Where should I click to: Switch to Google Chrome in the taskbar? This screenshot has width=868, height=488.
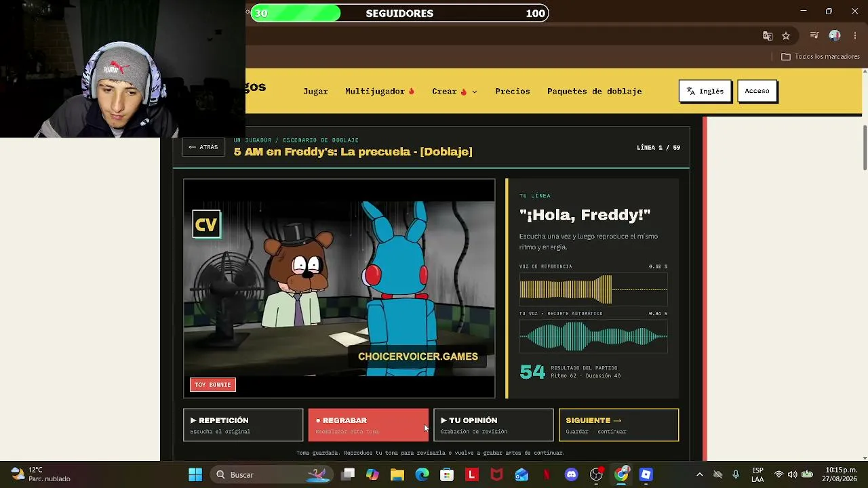click(x=621, y=474)
